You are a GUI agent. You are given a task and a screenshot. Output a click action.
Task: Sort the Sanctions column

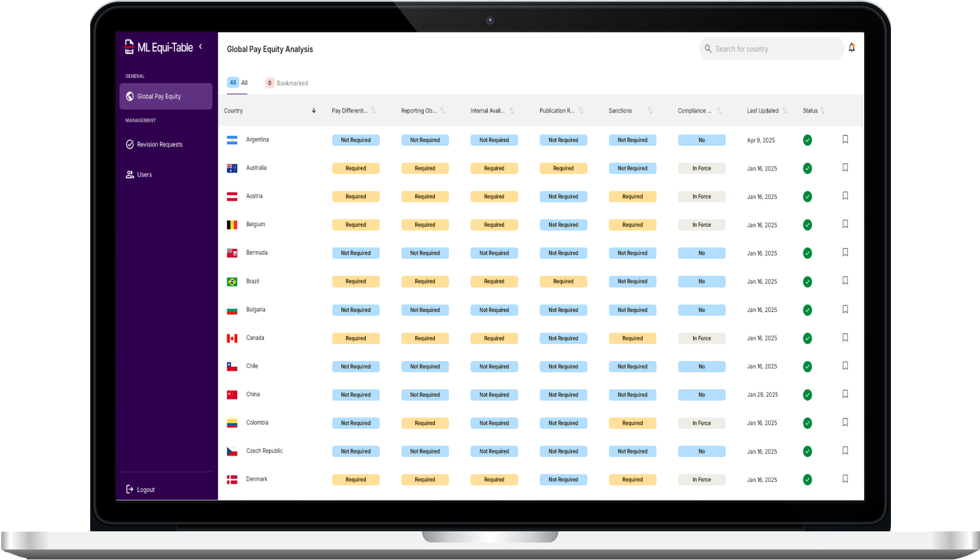pyautogui.click(x=649, y=111)
